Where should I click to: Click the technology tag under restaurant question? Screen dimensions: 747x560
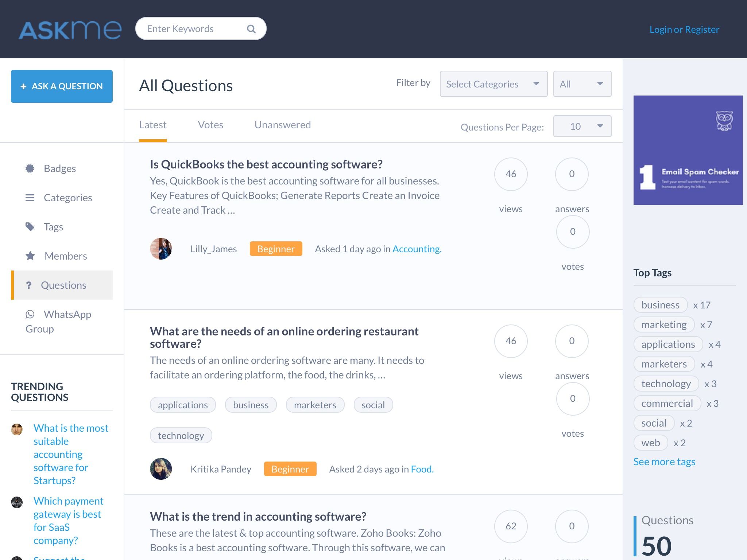click(x=181, y=435)
